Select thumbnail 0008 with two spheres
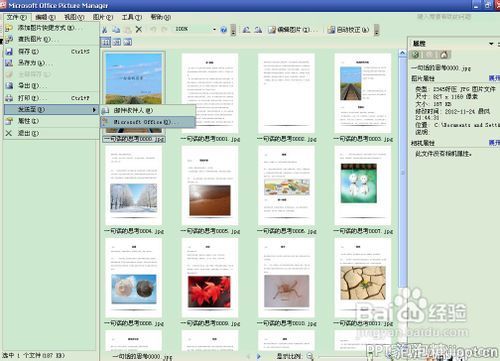The width and height of the screenshot is (500, 361). coord(134,278)
